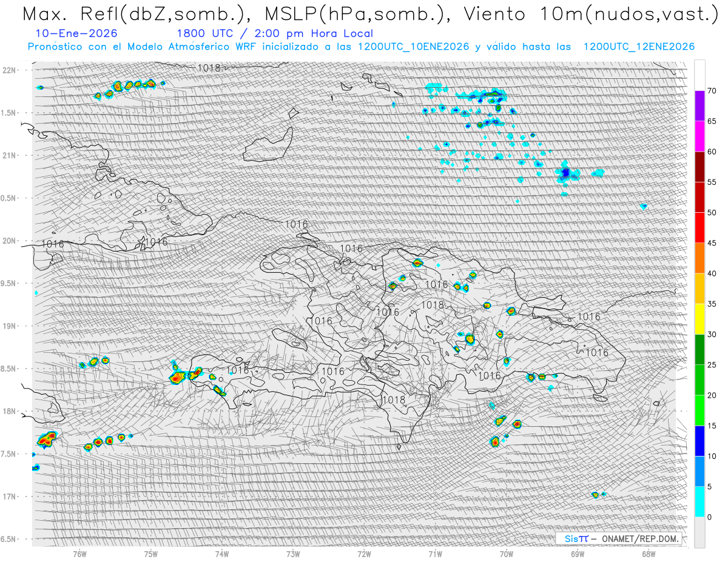Click the '21N' latitude label

(x=10, y=155)
